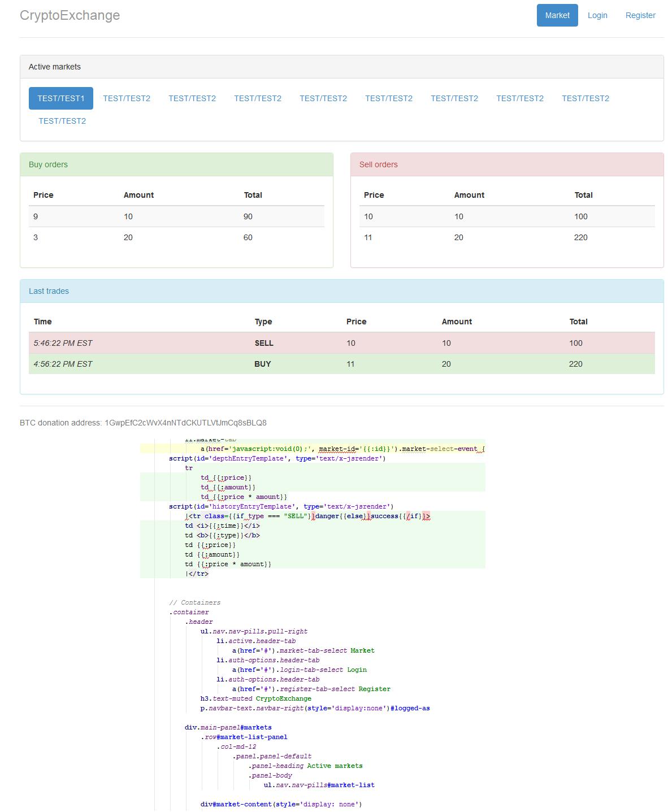The width and height of the screenshot is (668, 812).
Task: Select the 5:46:22 PM EST SELL trade row
Action: coord(341,343)
